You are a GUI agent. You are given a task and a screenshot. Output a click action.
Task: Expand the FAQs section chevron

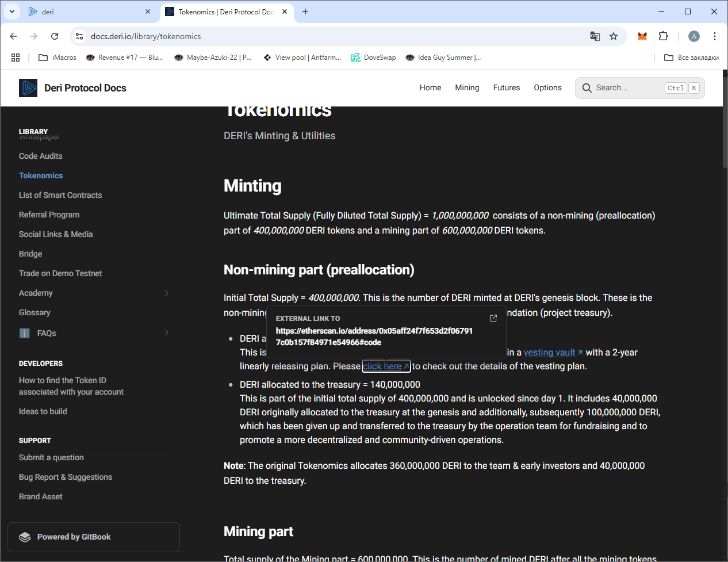pyautogui.click(x=167, y=332)
